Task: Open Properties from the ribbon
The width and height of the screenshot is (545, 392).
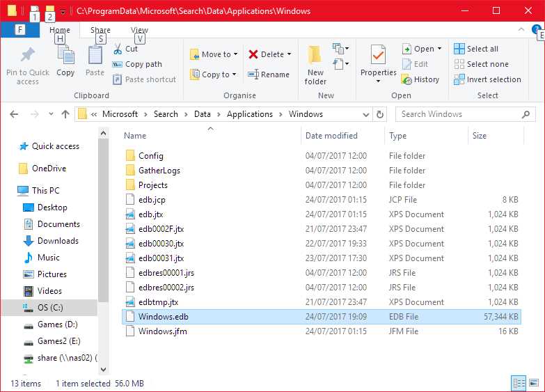Action: coord(378,59)
